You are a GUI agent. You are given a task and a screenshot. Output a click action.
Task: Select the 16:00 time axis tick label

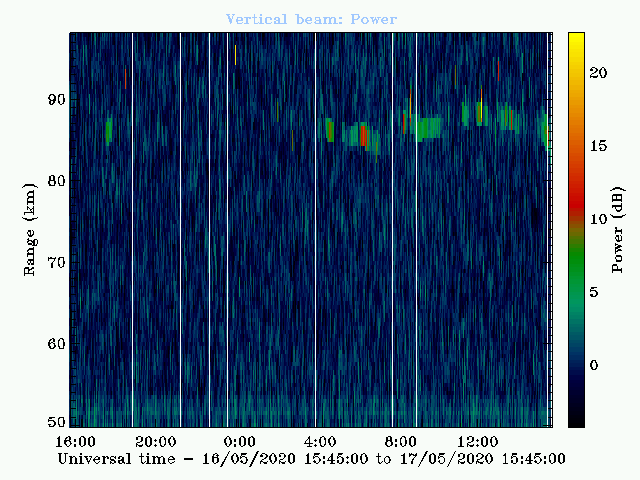click(75, 441)
